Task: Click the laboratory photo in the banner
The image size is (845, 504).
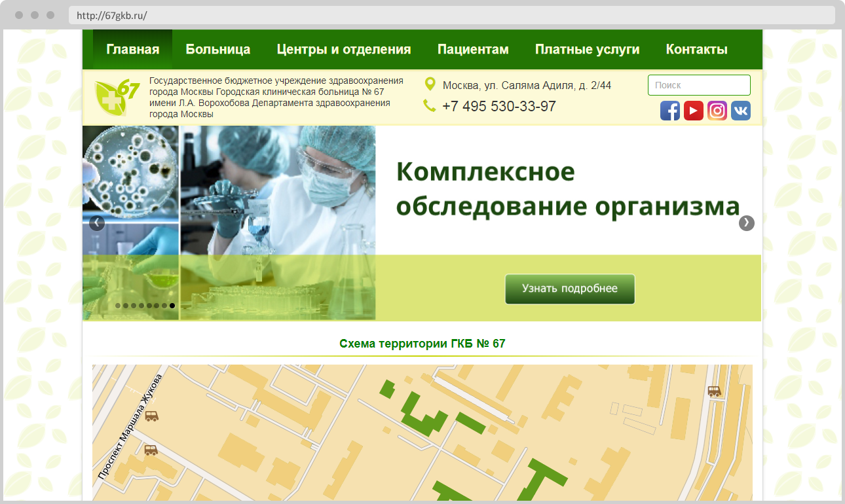Action: pyautogui.click(x=229, y=223)
